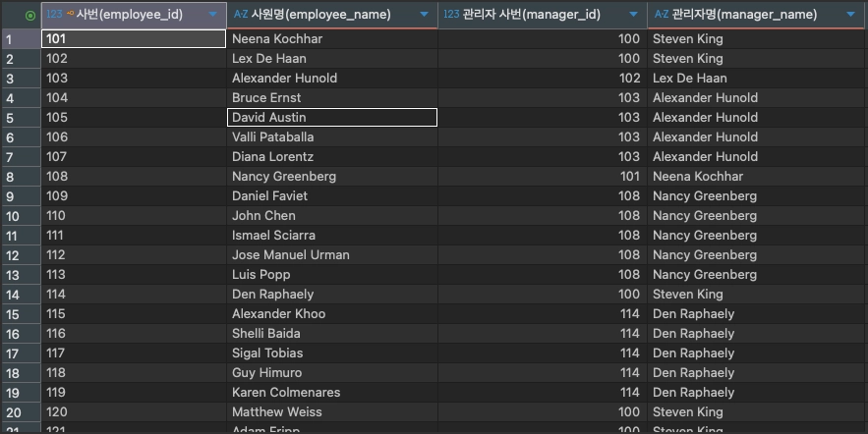The width and height of the screenshot is (868, 434).
Task: Click the cell Diana Lorentz
Action: (x=332, y=156)
